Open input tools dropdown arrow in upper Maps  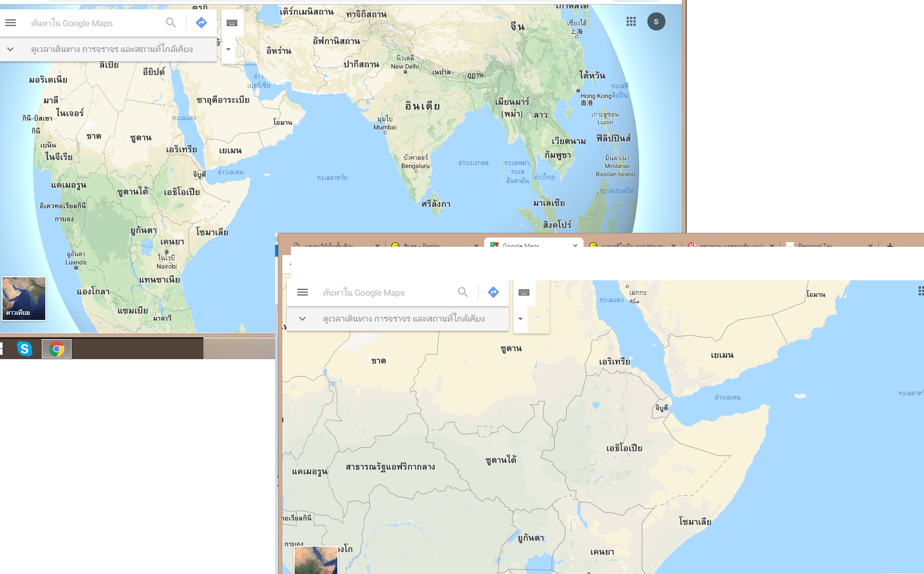tap(228, 49)
